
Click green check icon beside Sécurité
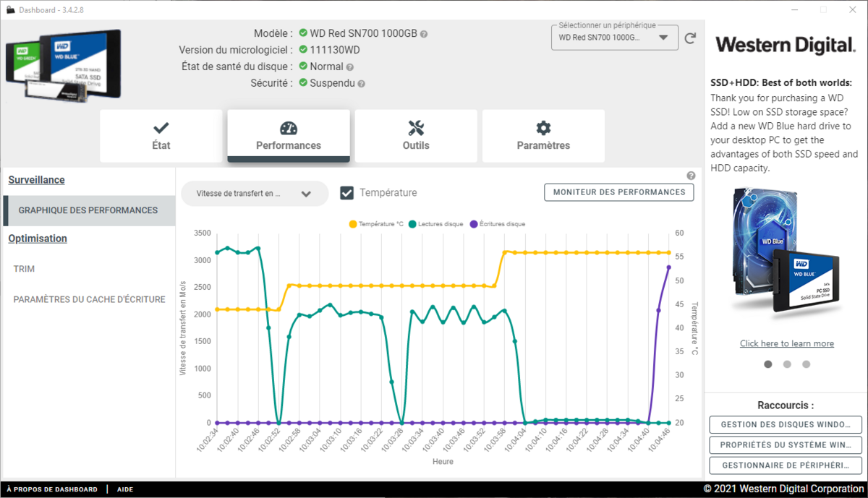[x=303, y=83]
